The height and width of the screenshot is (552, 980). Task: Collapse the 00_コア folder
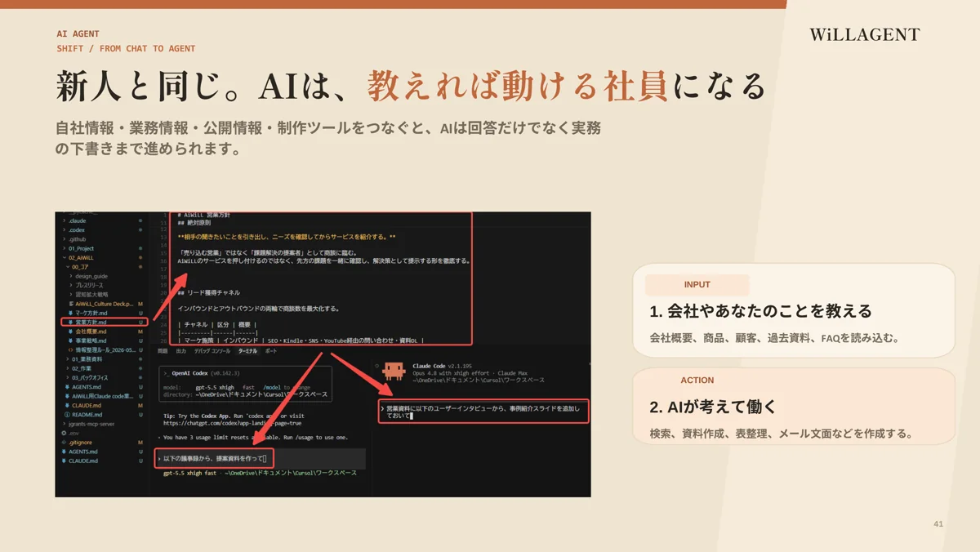pos(68,267)
